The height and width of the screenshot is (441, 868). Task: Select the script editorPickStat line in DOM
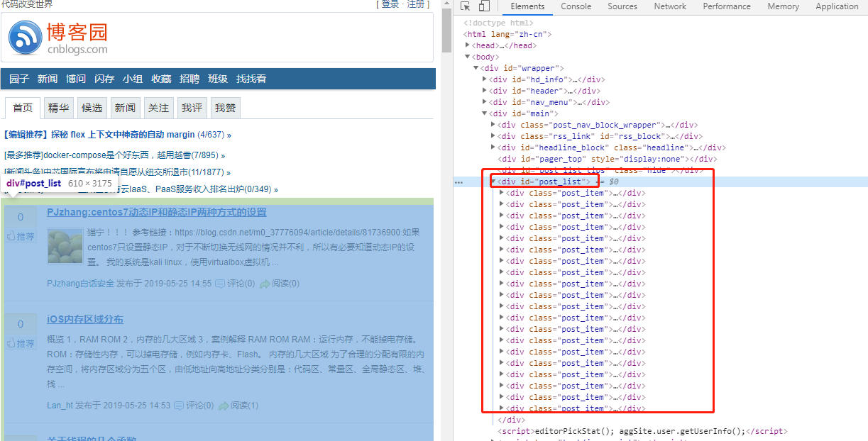point(642,431)
